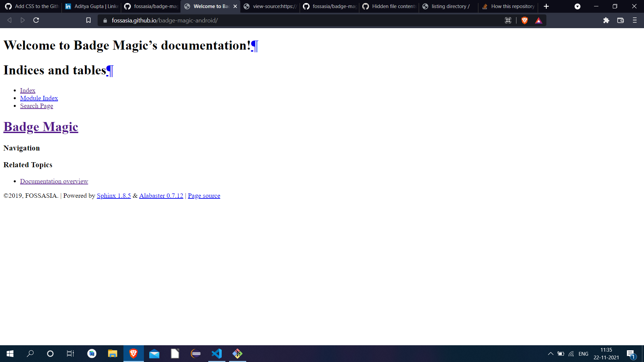The width and height of the screenshot is (644, 362).
Task: Open the Search Page link
Action: pyautogui.click(x=37, y=106)
